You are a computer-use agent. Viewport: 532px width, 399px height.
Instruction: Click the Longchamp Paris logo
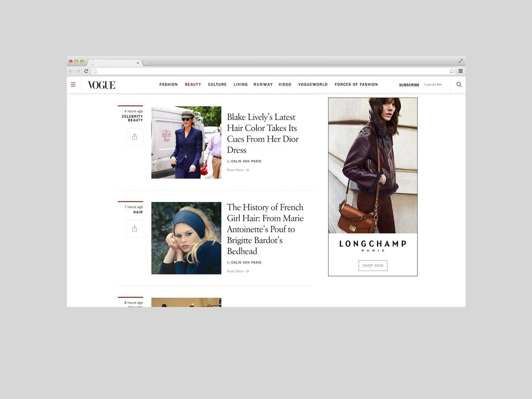tap(373, 246)
